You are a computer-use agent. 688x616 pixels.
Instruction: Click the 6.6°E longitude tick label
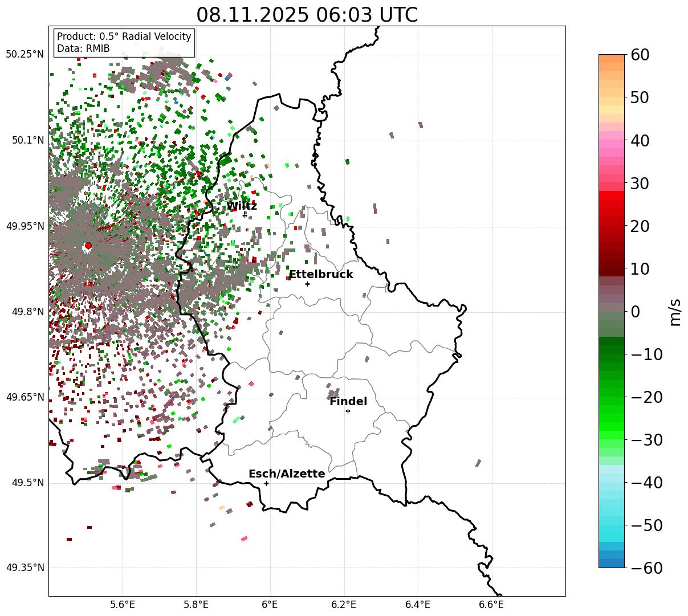click(491, 605)
